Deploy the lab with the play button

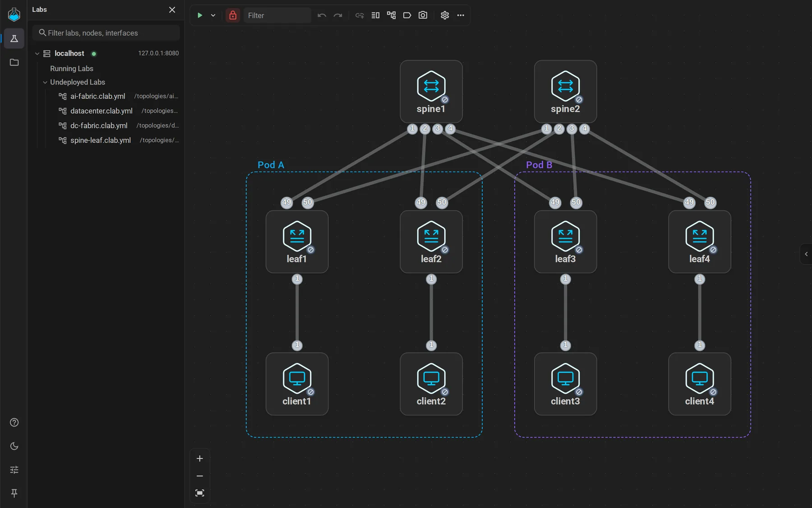click(x=199, y=15)
